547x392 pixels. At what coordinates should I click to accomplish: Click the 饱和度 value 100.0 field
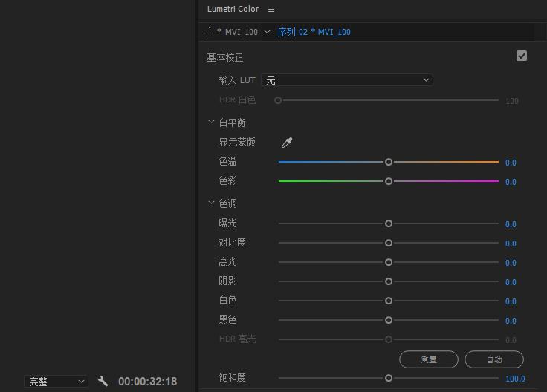[x=515, y=379]
